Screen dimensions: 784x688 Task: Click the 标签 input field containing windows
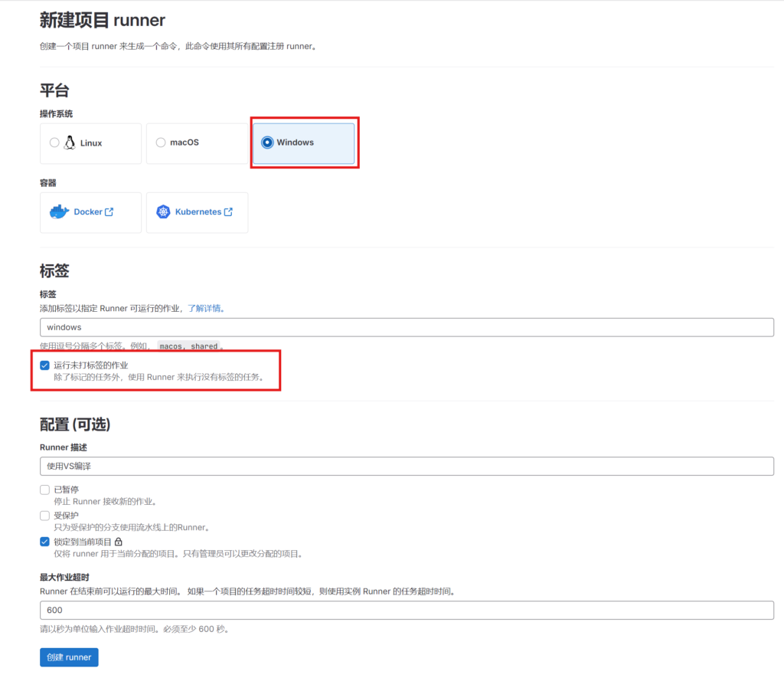(x=407, y=327)
